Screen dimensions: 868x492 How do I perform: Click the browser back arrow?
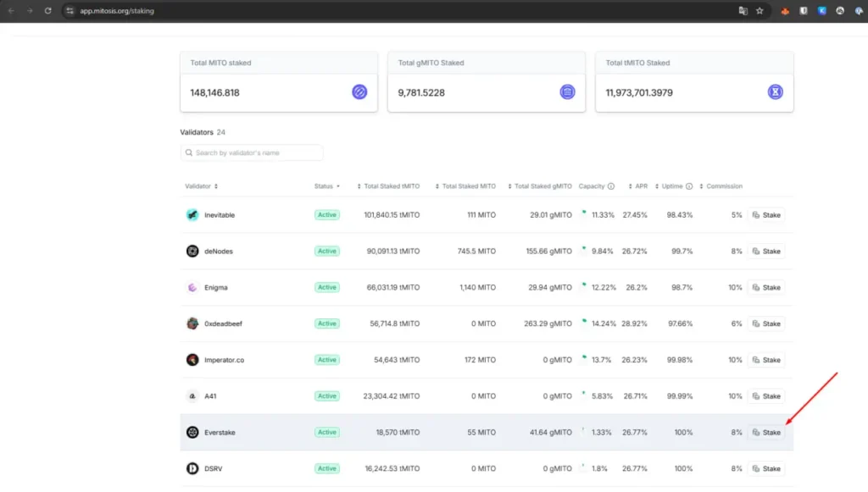(11, 10)
